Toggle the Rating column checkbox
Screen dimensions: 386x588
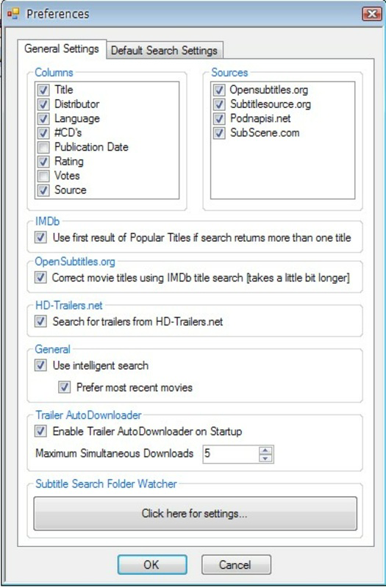pyautogui.click(x=43, y=161)
